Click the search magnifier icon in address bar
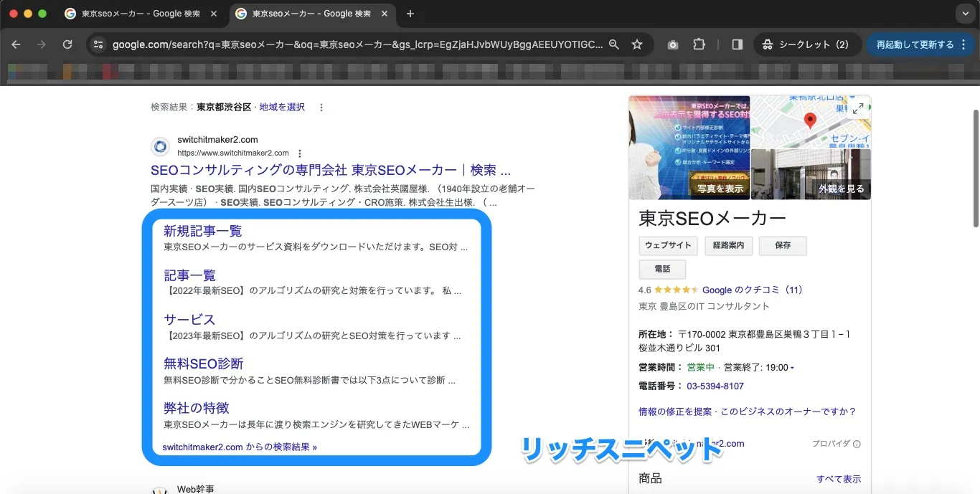The image size is (980, 494). (x=613, y=44)
